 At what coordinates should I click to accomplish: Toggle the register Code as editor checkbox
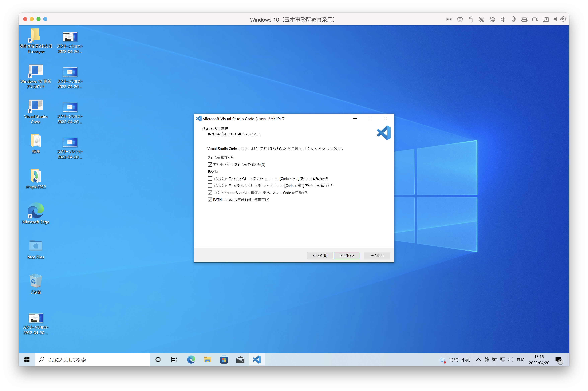click(210, 192)
